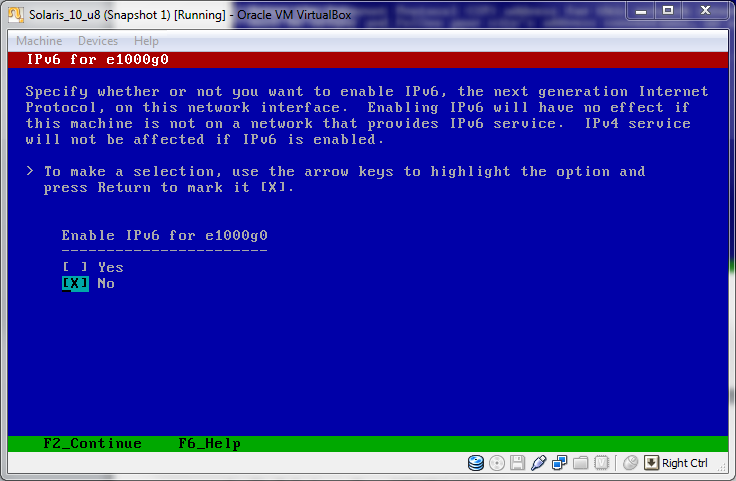736x481 pixels.
Task: Select the F2_Continue option
Action: pyautogui.click(x=92, y=443)
